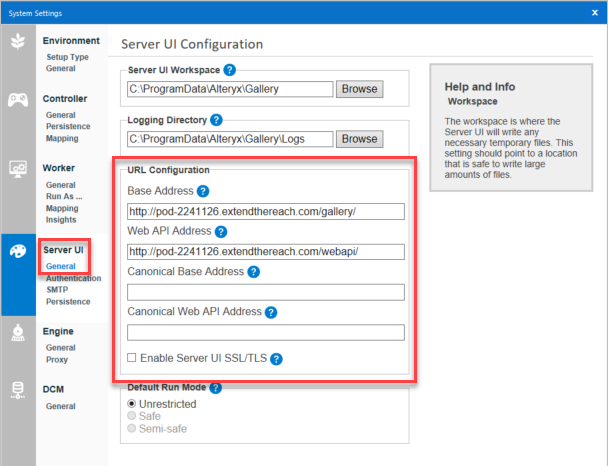
Task: Select the Semi-safe run mode option
Action: point(132,428)
